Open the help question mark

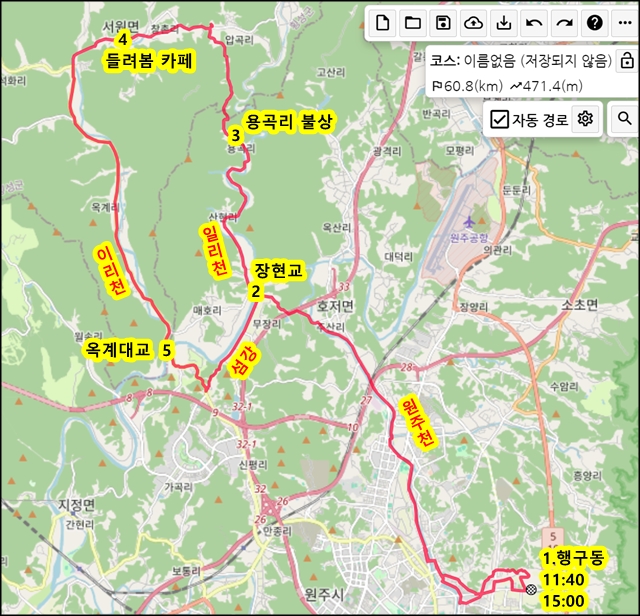coord(595,23)
